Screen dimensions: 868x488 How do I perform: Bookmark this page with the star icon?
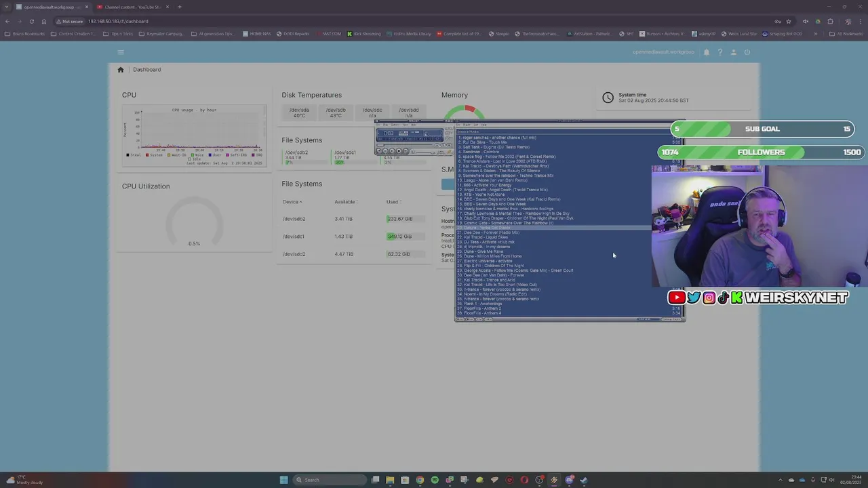(x=788, y=21)
